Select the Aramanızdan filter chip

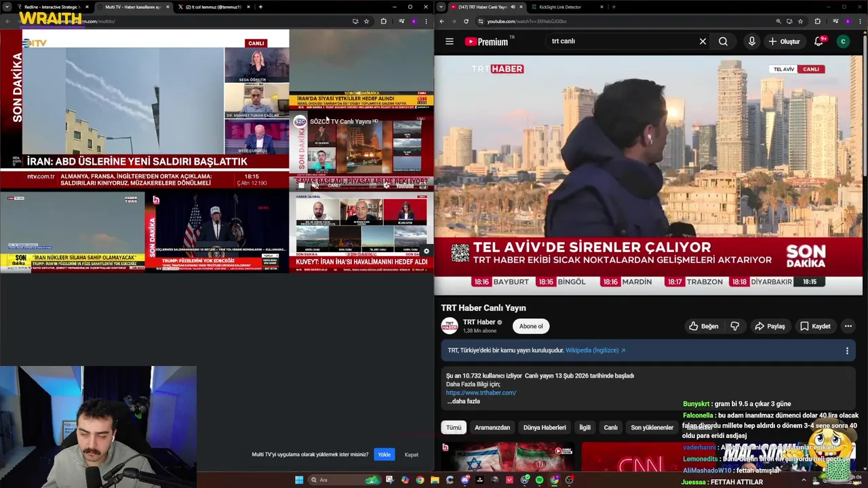(492, 428)
